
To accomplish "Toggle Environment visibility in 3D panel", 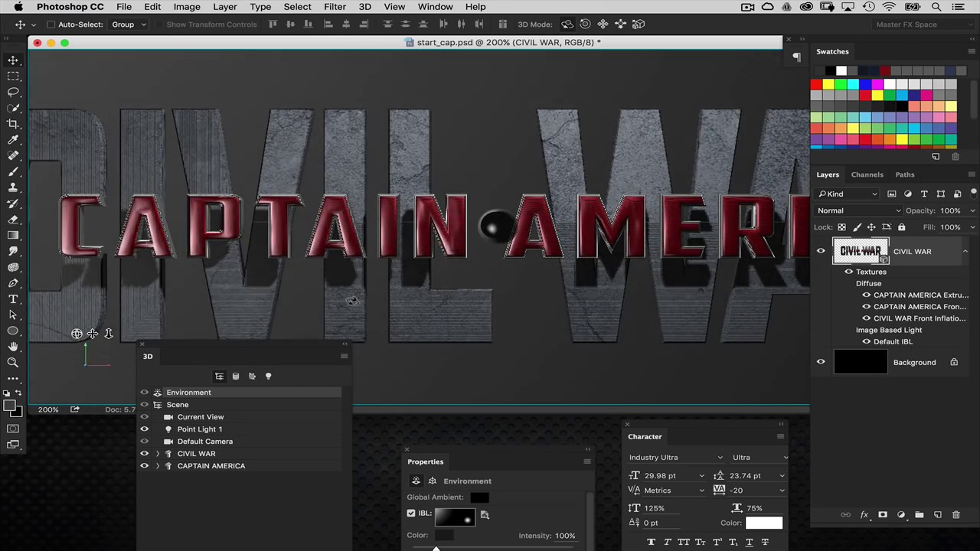I will pos(144,393).
